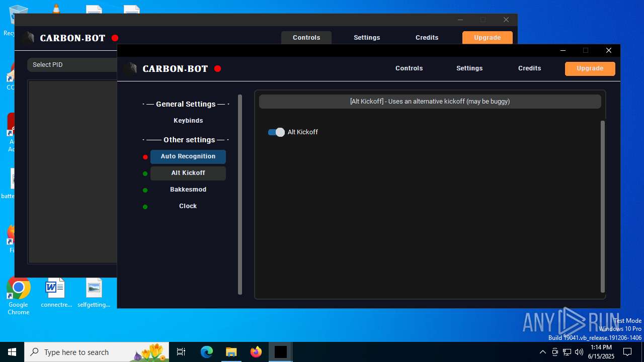Image resolution: width=644 pixels, height=362 pixels.
Task: Open Google Chrome desktop shortcut
Action: (x=18, y=297)
